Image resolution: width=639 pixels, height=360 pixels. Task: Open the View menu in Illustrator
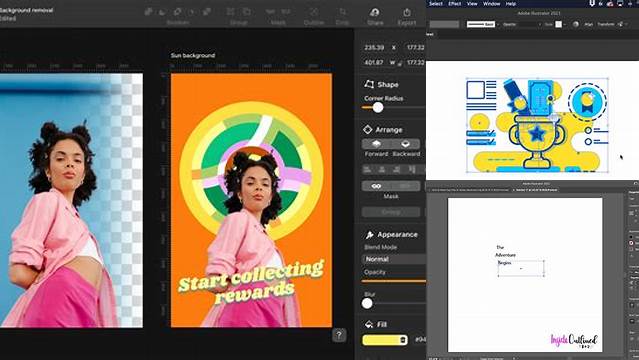[472, 4]
